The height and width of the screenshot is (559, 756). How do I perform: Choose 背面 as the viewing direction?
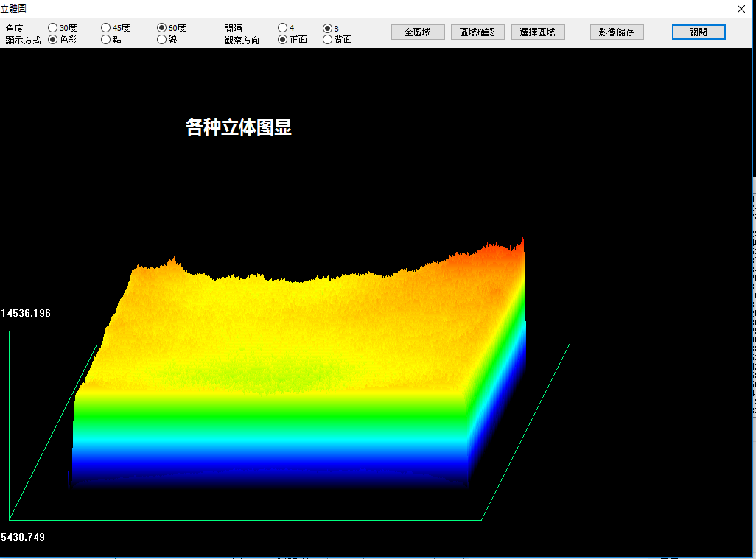pyautogui.click(x=328, y=40)
